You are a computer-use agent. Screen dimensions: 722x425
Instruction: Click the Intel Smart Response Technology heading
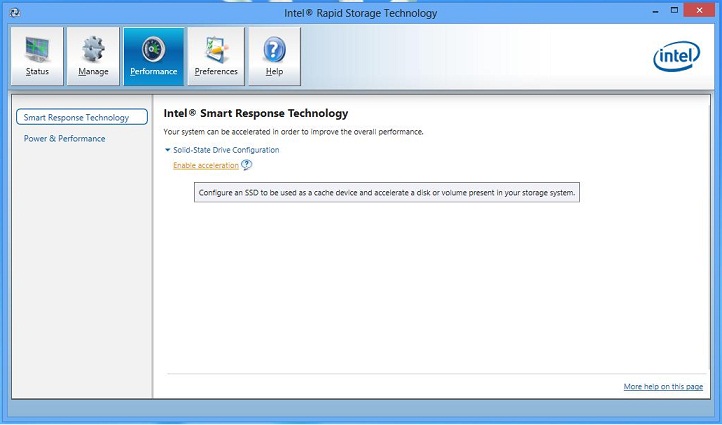pos(256,113)
